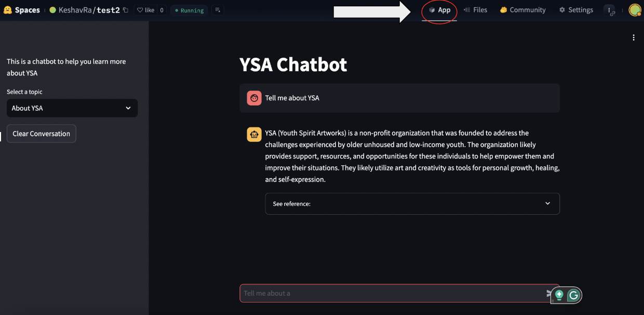Like the test2 Space

click(145, 10)
